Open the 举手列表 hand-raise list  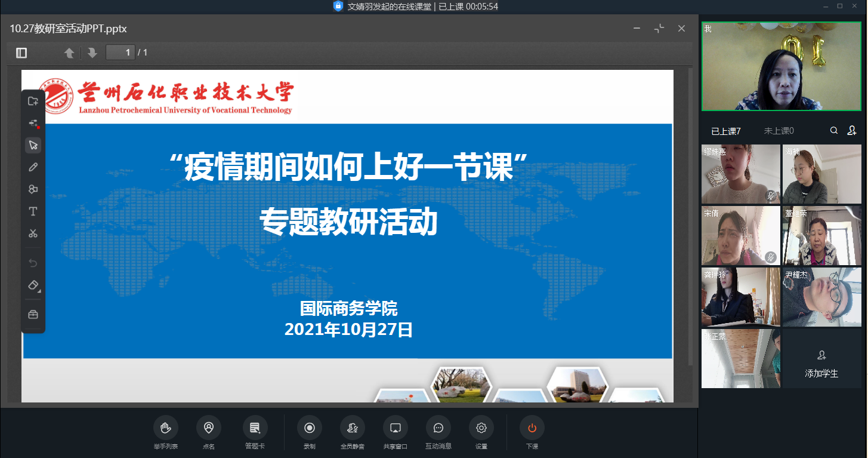(165, 432)
